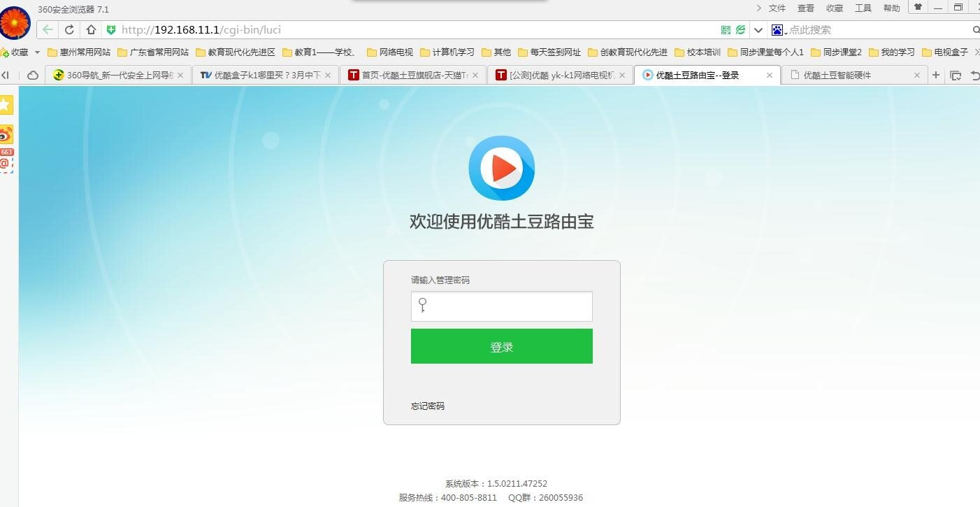Switch to the [公测]优酷 yk-k1 tab
The width and height of the screenshot is (980, 507).
point(561,75)
